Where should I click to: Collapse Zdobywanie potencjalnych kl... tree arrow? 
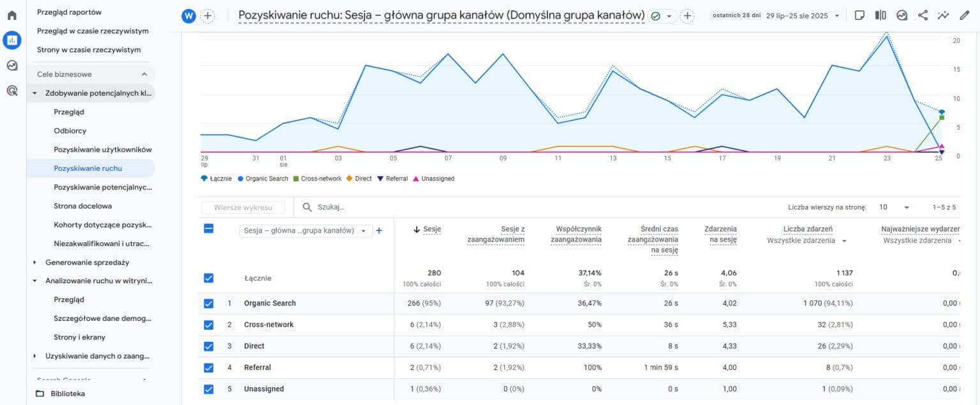pos(34,93)
